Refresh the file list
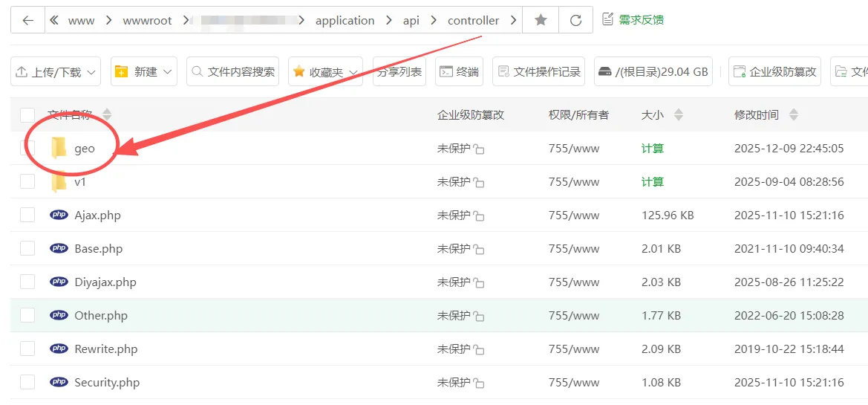The height and width of the screenshot is (405, 868). [x=575, y=21]
